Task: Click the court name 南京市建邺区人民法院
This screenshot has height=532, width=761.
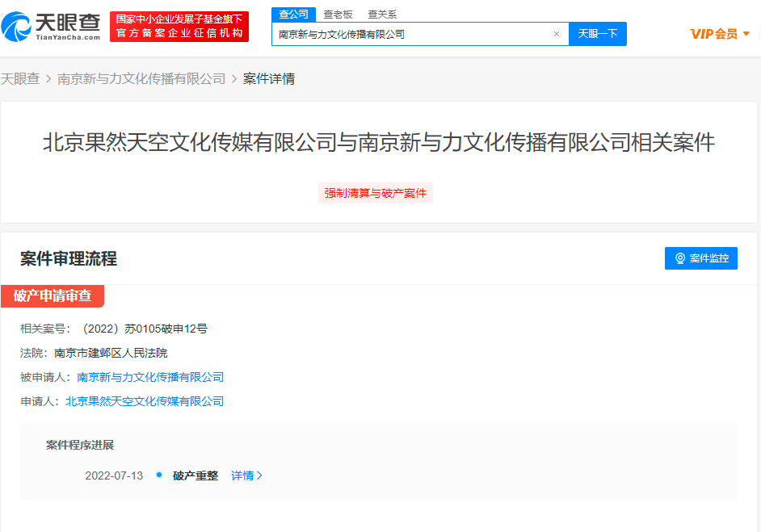Action: pos(111,353)
